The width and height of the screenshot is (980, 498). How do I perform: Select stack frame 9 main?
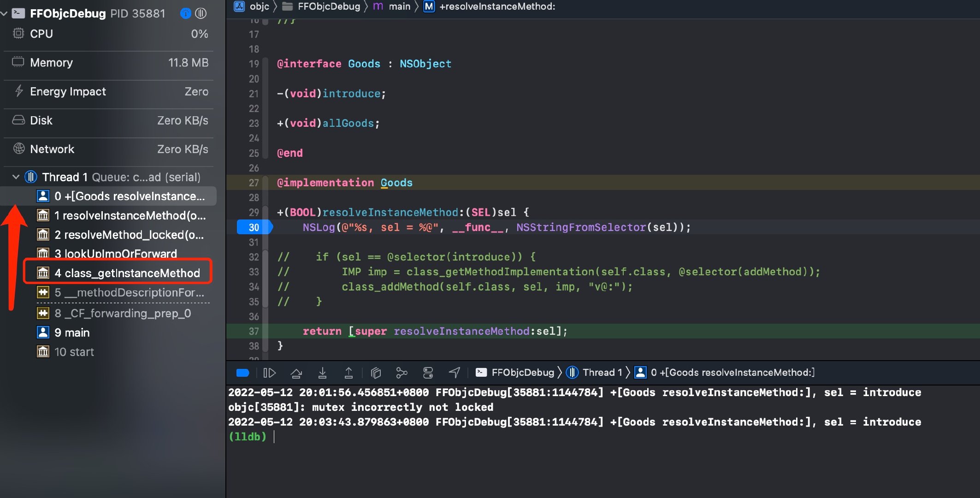[x=72, y=332]
